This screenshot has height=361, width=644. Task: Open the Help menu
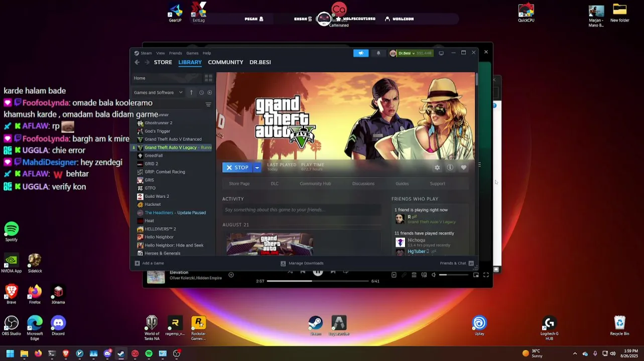(x=207, y=53)
